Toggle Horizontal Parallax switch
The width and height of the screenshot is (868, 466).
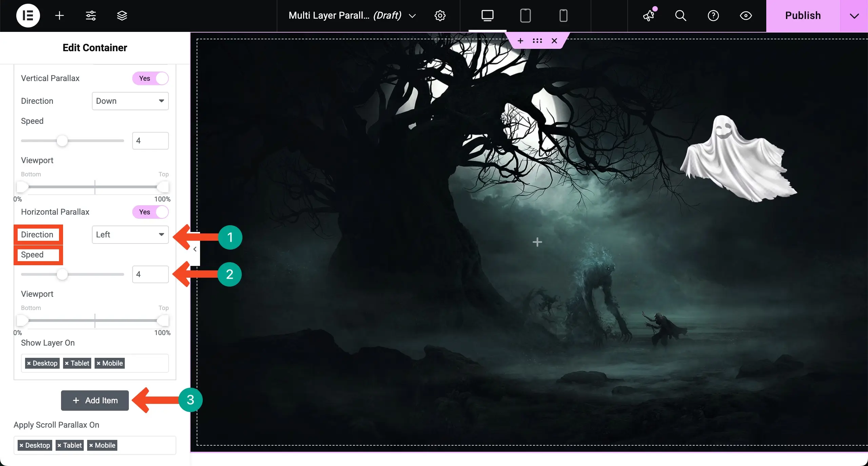tap(150, 212)
